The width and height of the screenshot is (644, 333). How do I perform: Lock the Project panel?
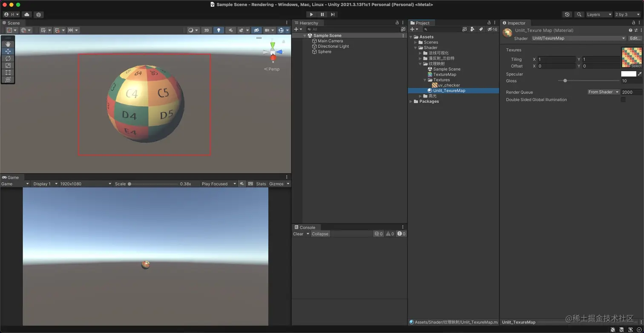(x=489, y=23)
